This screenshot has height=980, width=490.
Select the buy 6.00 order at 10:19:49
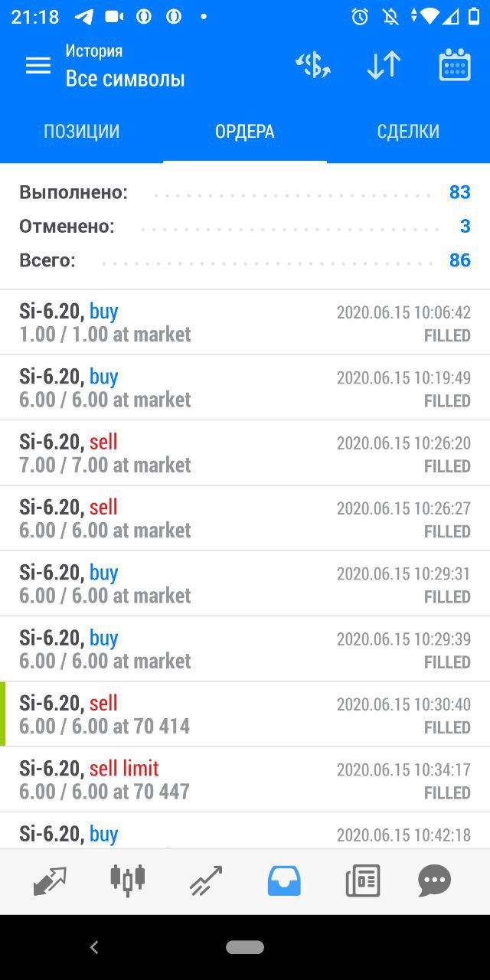coord(245,388)
